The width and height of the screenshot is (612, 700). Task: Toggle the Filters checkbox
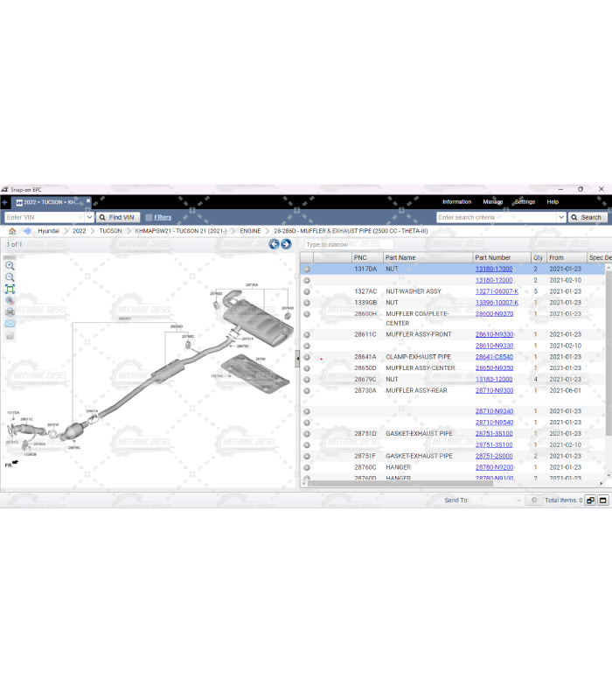click(149, 217)
